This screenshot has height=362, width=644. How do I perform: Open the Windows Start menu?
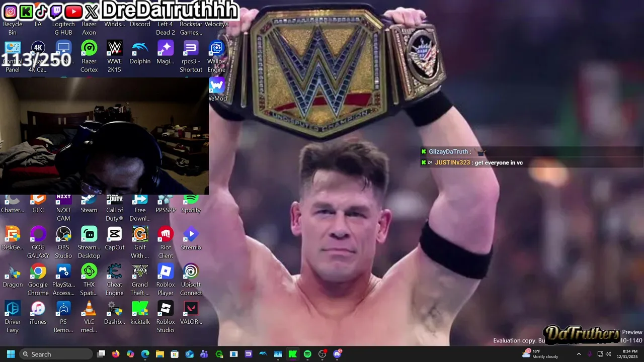click(x=11, y=354)
